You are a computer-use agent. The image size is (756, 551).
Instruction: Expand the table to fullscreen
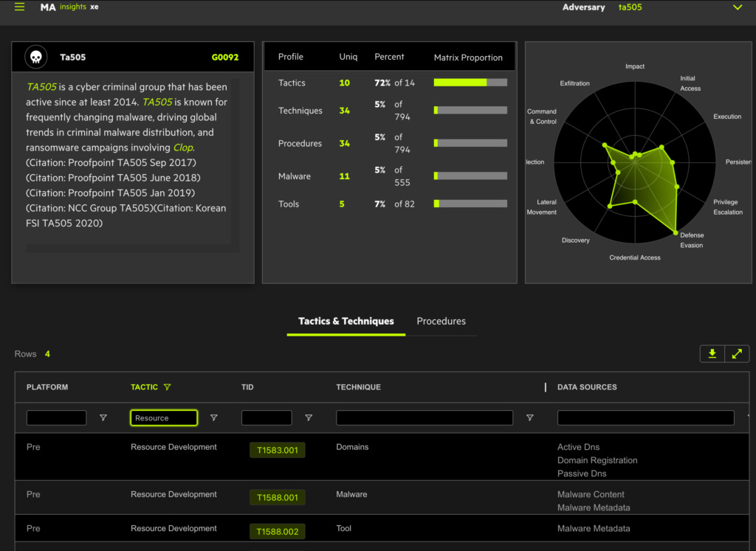coord(737,353)
